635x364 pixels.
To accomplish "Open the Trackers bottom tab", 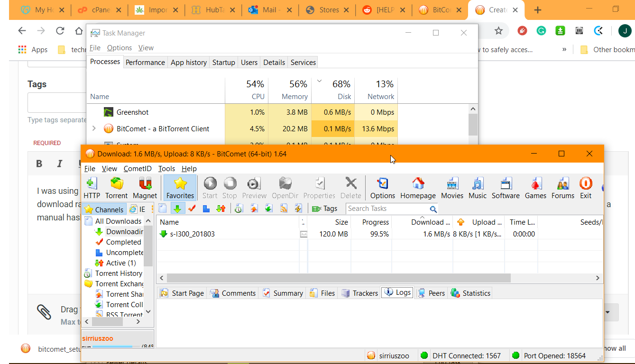I will click(360, 293).
